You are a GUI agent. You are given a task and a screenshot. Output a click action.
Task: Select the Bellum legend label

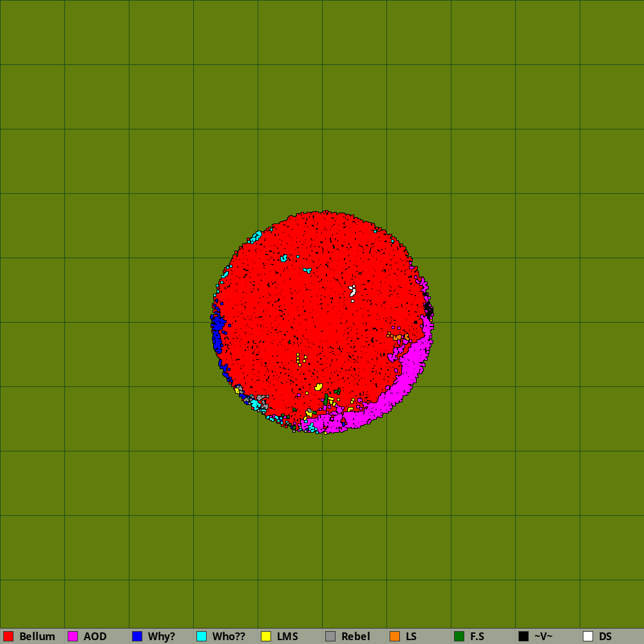pos(37,636)
